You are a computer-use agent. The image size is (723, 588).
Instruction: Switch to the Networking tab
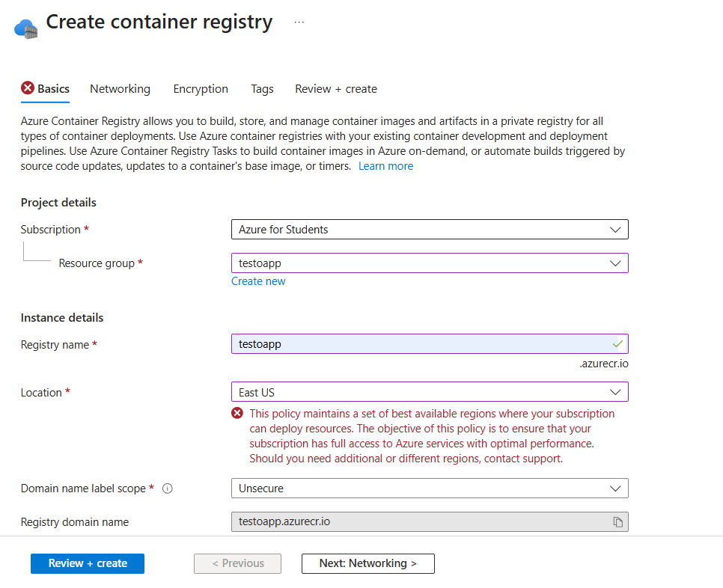click(x=120, y=89)
